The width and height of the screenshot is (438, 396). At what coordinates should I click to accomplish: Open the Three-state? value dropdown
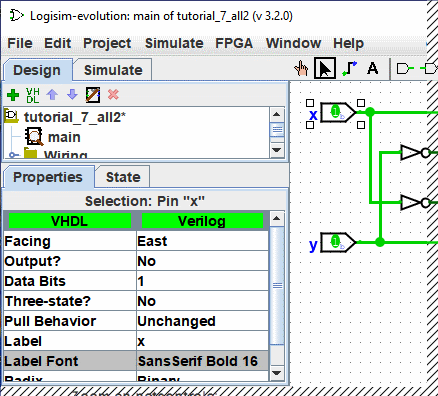tap(202, 301)
